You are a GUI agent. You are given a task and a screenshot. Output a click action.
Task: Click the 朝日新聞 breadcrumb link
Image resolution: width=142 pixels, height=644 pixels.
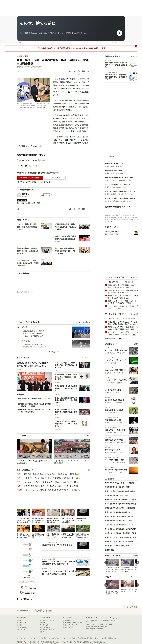coord(19,56)
